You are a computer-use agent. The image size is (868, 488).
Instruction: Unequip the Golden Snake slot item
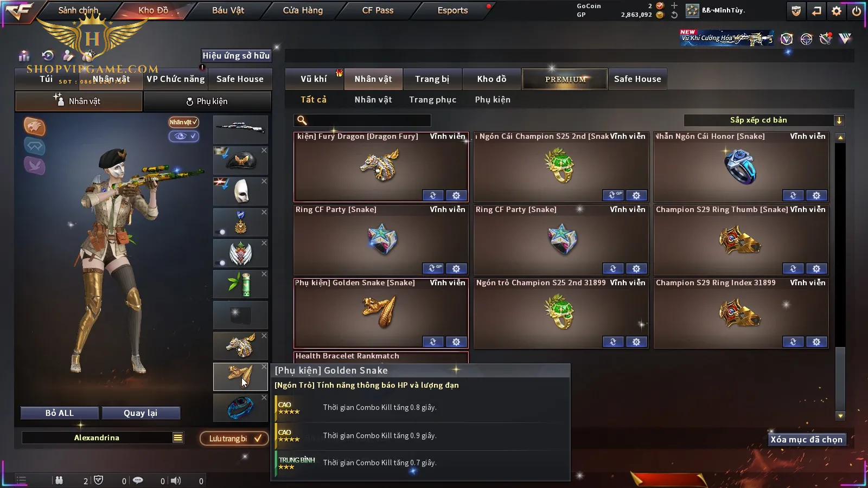coord(264,367)
